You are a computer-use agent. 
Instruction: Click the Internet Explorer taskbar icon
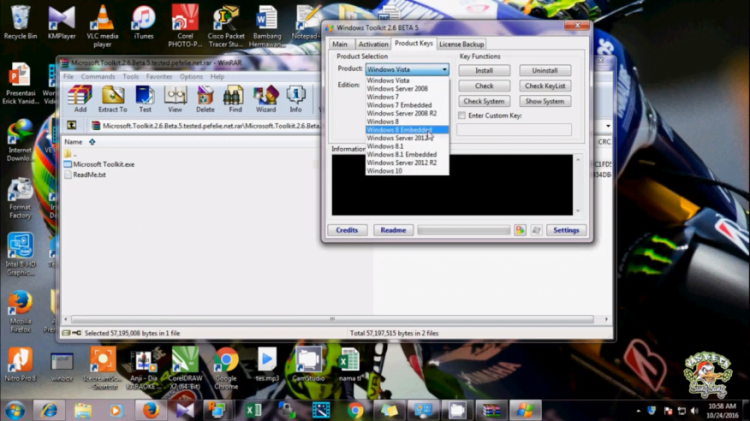coord(49,410)
